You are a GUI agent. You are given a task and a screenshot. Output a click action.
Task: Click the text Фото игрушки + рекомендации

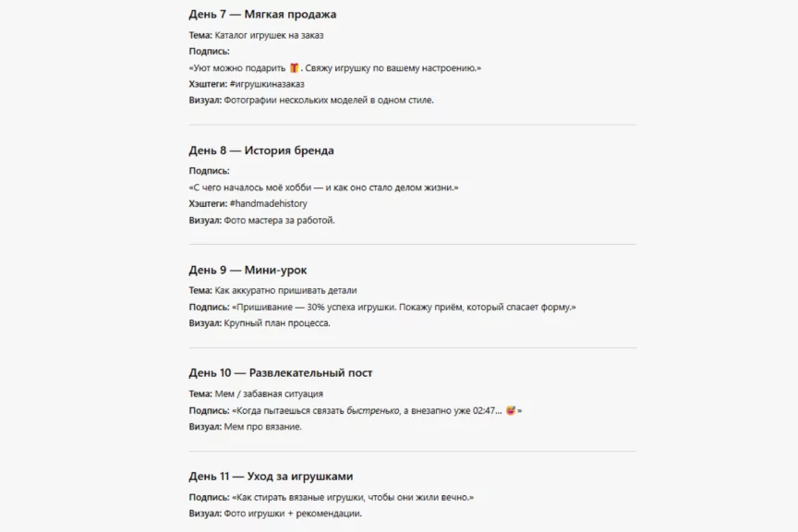(x=293, y=514)
